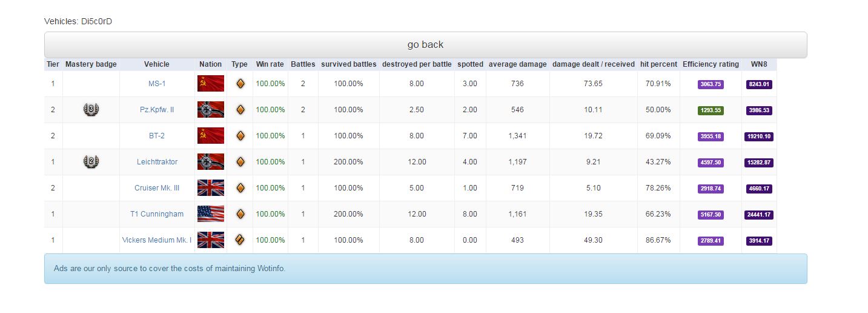Viewport: 868px width, 313px height.
Task: Click the go back button
Action: tap(425, 45)
